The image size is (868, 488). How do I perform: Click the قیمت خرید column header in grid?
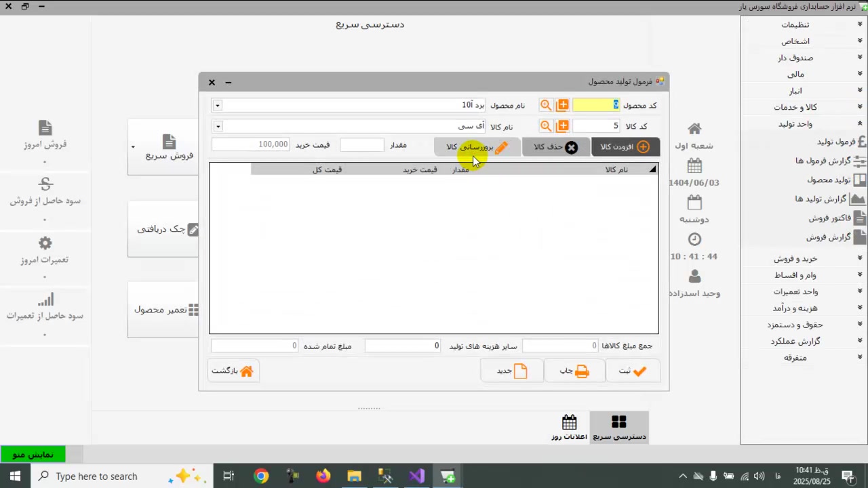[x=420, y=169]
